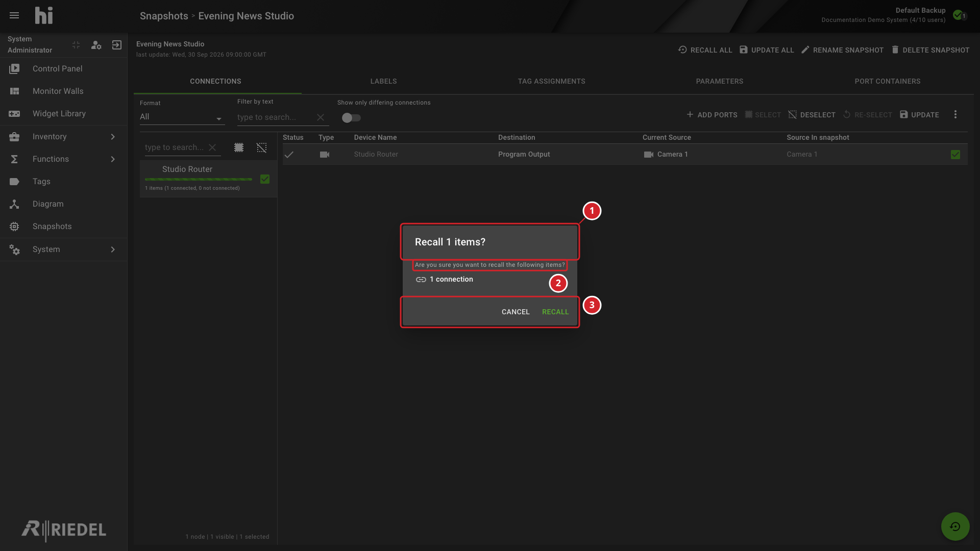Confirm with the RECALL button
980x551 pixels.
click(x=555, y=312)
